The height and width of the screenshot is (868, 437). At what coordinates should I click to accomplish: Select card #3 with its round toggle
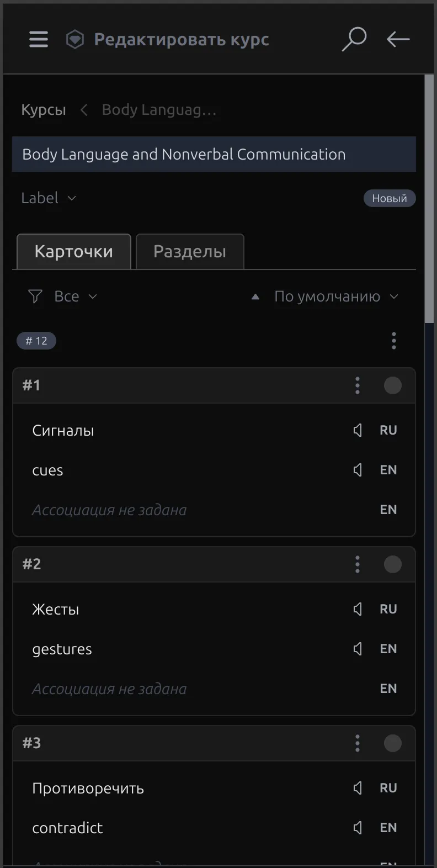tap(392, 743)
